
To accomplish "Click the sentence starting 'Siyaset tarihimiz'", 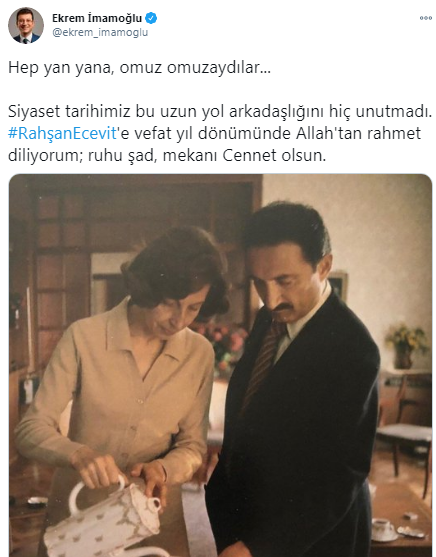I will (220, 112).
